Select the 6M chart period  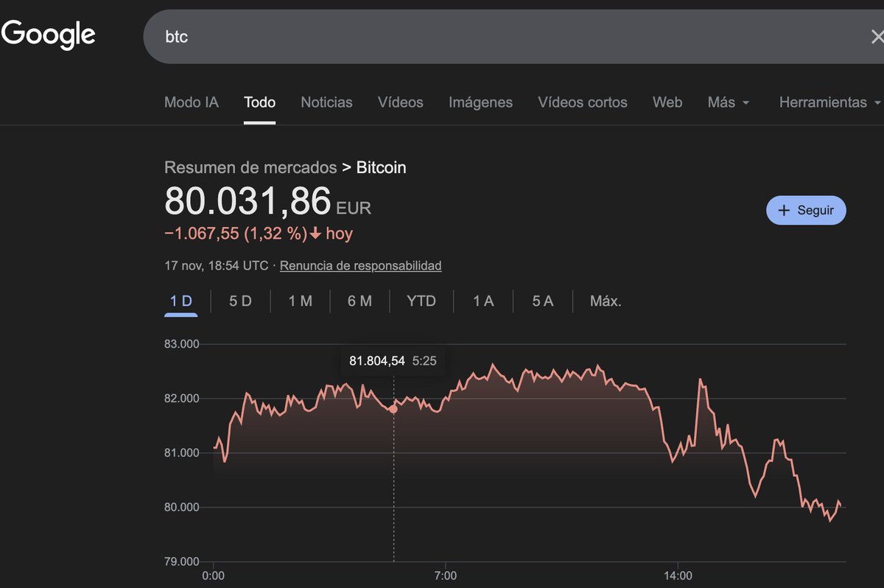point(360,301)
